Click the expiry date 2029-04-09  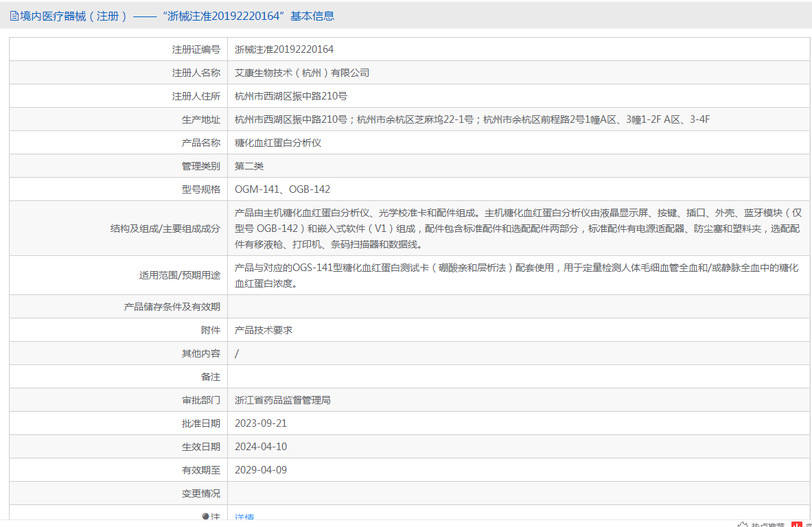pyautogui.click(x=261, y=470)
